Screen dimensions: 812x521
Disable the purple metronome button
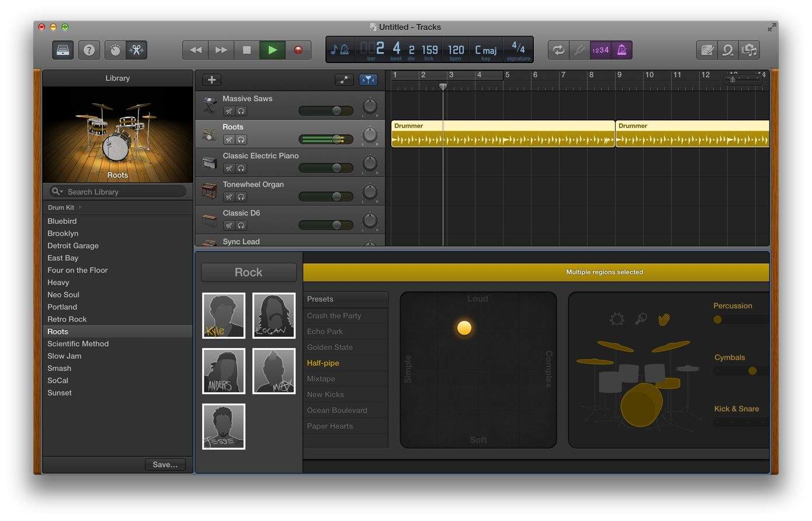tap(622, 50)
